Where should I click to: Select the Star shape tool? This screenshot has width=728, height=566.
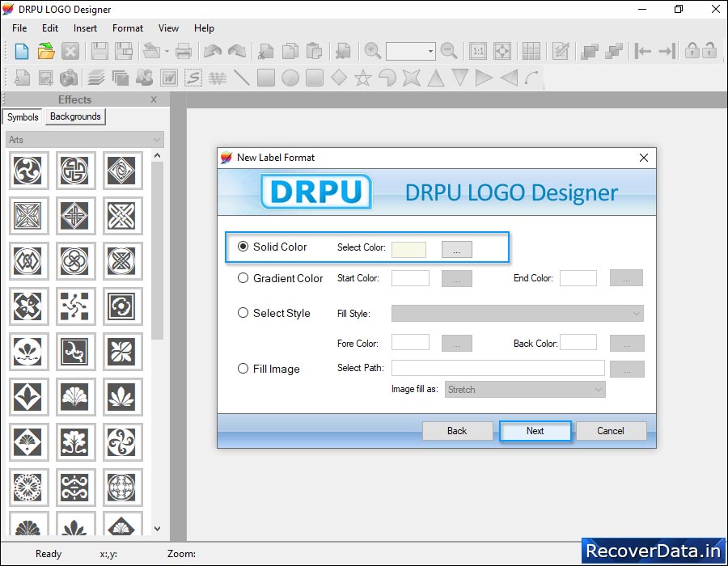(363, 78)
